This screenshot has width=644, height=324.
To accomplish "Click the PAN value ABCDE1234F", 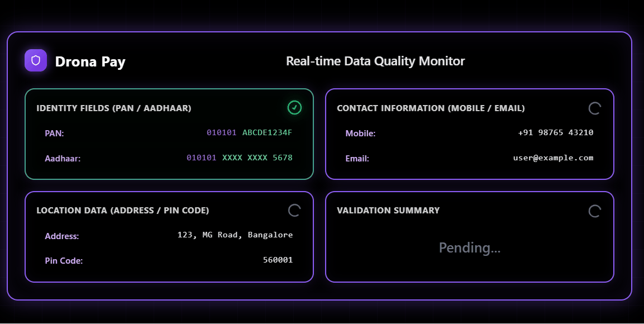I will pyautogui.click(x=267, y=132).
